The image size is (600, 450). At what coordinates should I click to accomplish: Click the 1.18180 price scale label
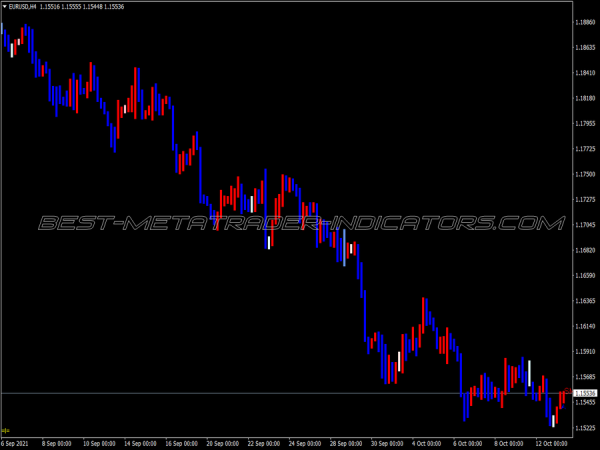[x=585, y=98]
